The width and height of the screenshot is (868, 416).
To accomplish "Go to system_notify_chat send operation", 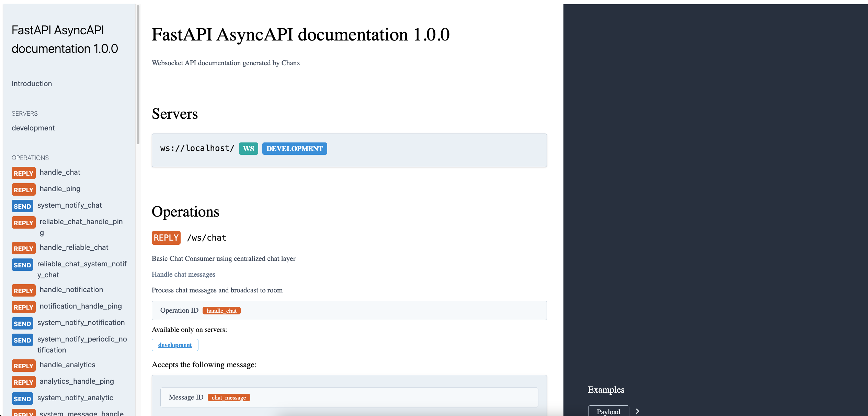I will coord(69,205).
